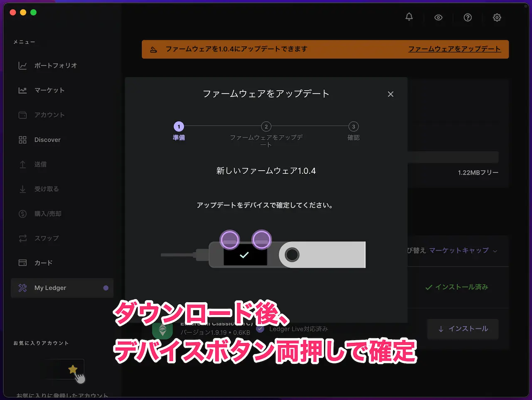Select 受け取る in the sidebar
Screen dimensions: 532x400
click(47, 189)
